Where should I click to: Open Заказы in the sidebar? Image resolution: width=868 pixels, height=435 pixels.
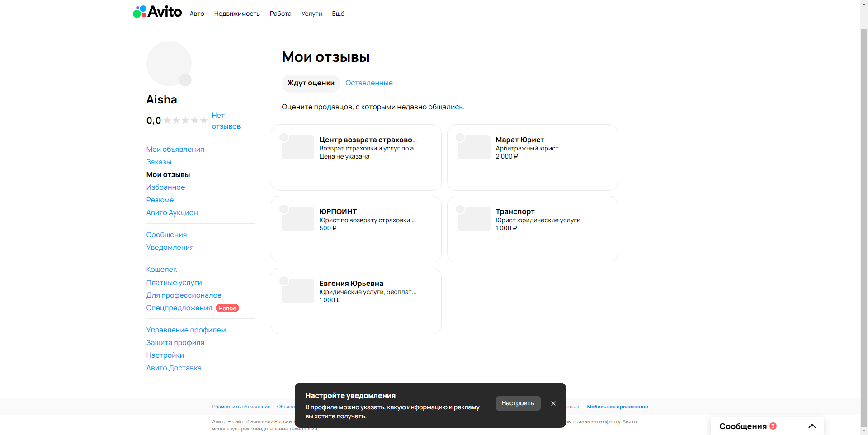click(x=159, y=162)
